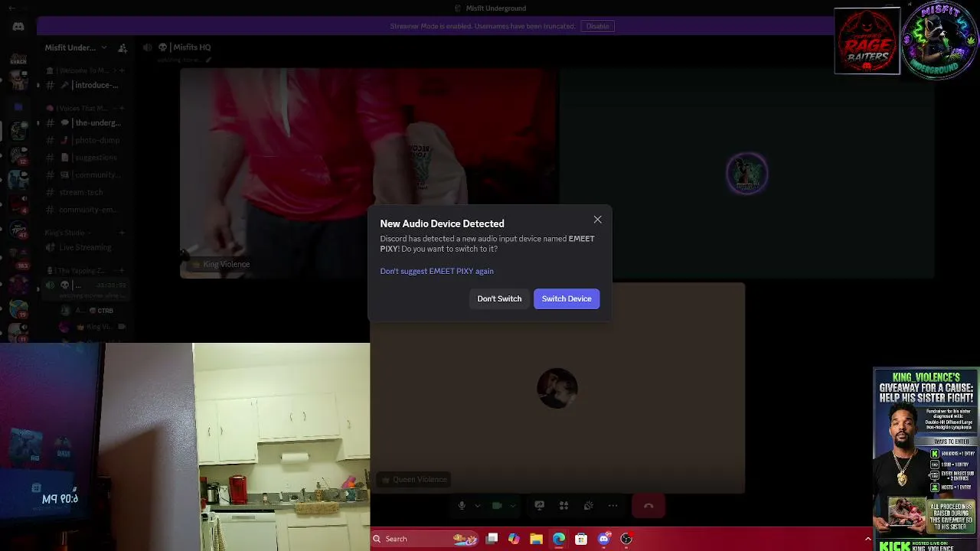Disable Streamer Mode from the top banner

pos(597,26)
